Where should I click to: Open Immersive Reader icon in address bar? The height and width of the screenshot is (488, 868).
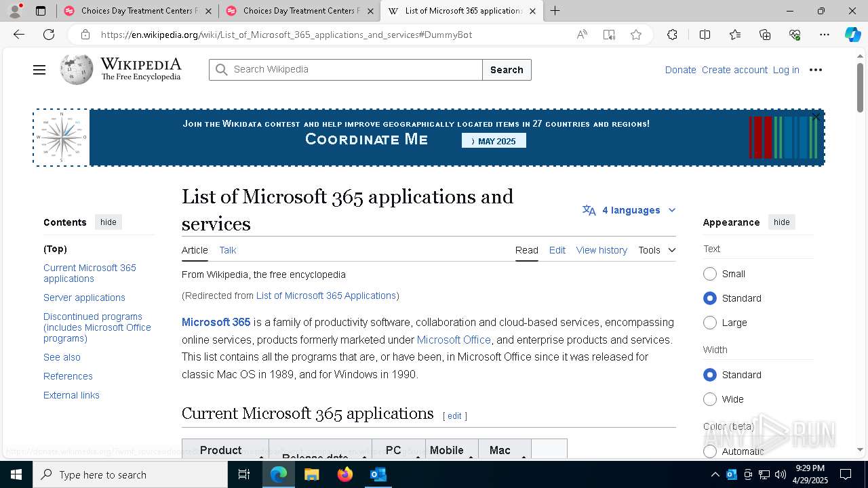(x=609, y=35)
